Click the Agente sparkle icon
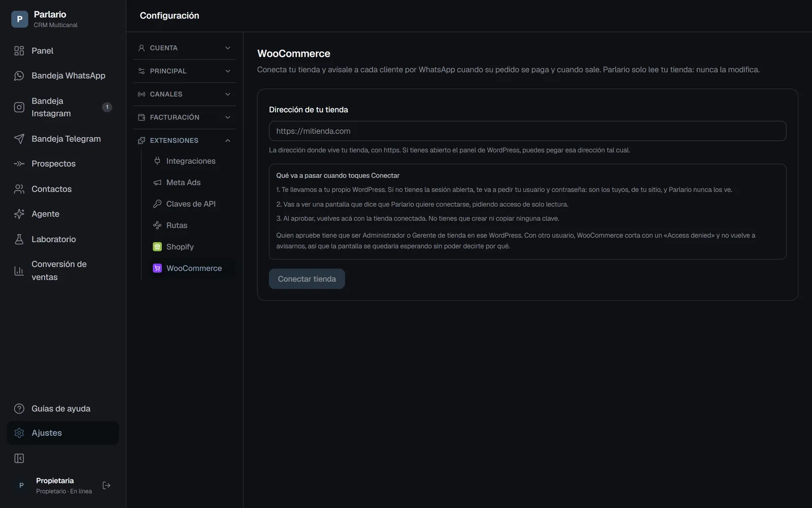This screenshot has height=508, width=812. click(x=19, y=214)
